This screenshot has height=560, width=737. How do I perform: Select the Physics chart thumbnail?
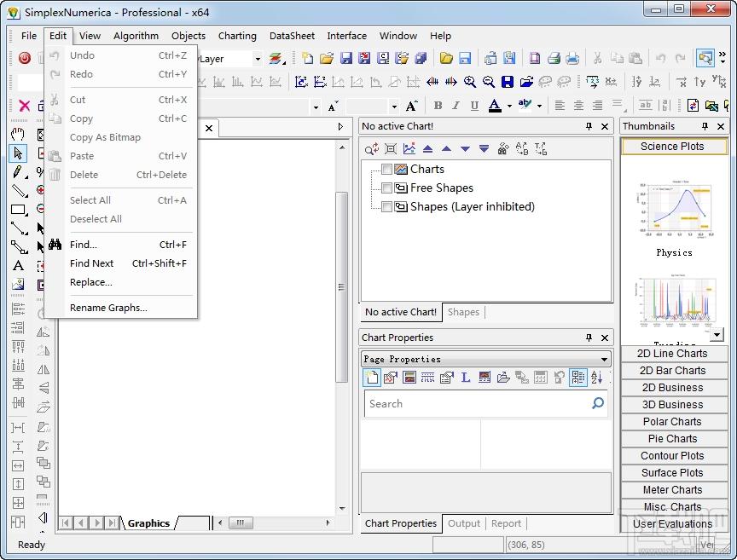674,217
